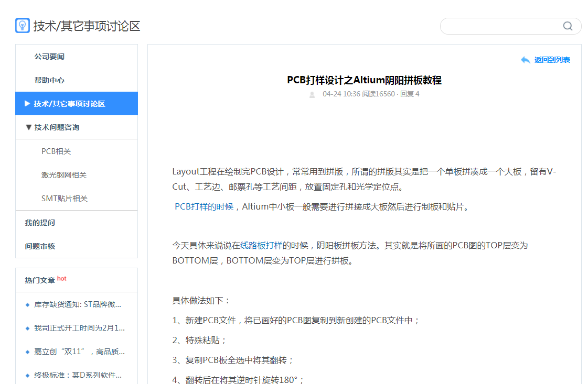
Task: Click the lightbulb logo icon in header
Action: tap(23, 26)
